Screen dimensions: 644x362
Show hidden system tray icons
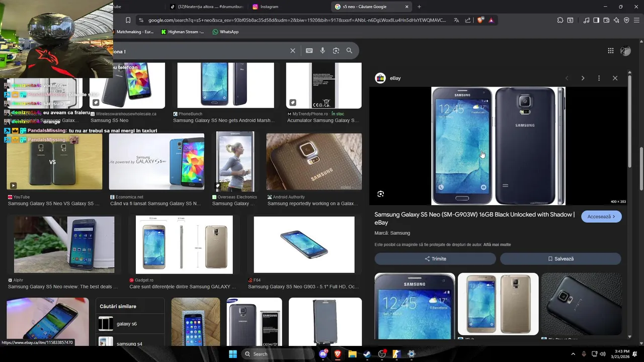(573, 354)
